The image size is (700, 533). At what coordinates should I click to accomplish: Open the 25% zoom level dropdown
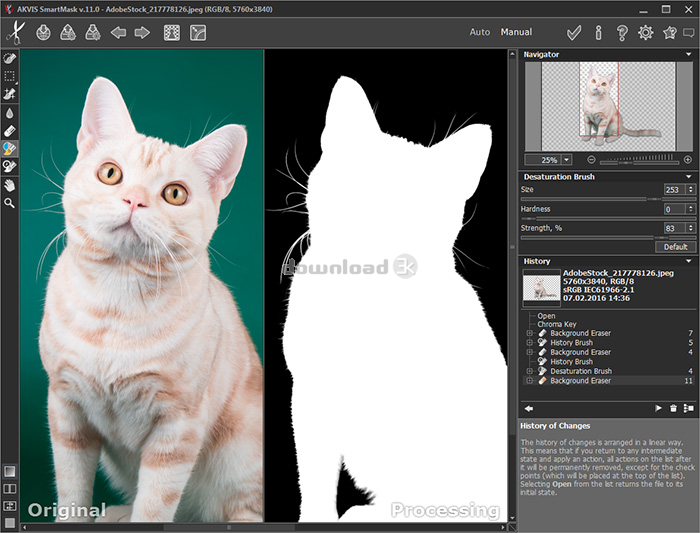point(567,160)
